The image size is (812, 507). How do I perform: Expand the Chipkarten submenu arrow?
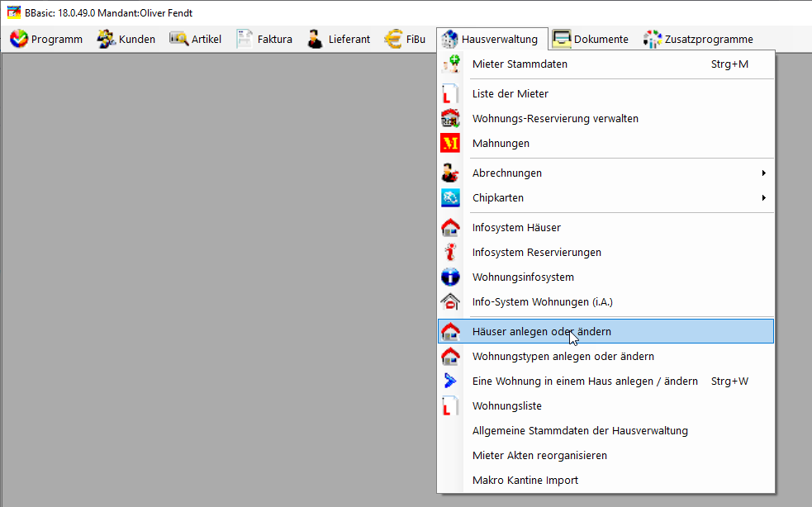[x=764, y=198]
